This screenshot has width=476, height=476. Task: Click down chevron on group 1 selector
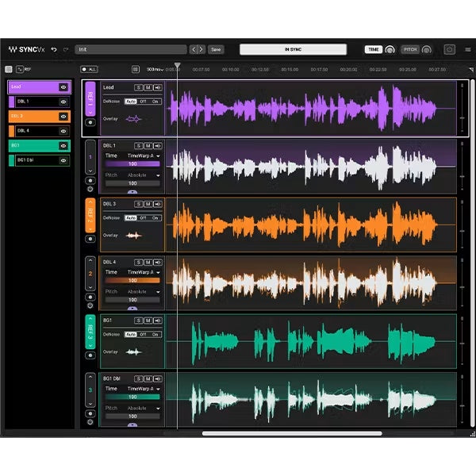tap(90, 171)
